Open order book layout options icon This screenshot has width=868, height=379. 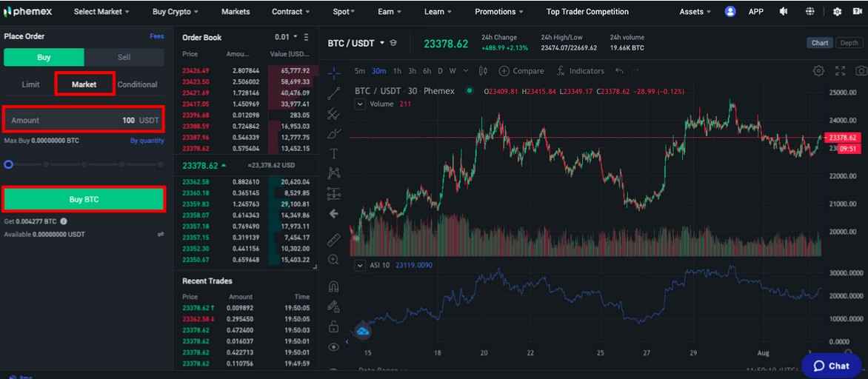[x=306, y=37]
